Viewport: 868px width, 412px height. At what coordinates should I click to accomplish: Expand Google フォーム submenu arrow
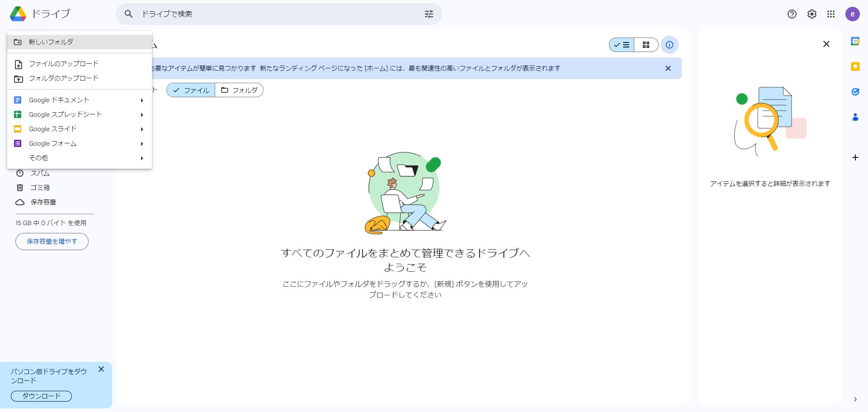142,144
